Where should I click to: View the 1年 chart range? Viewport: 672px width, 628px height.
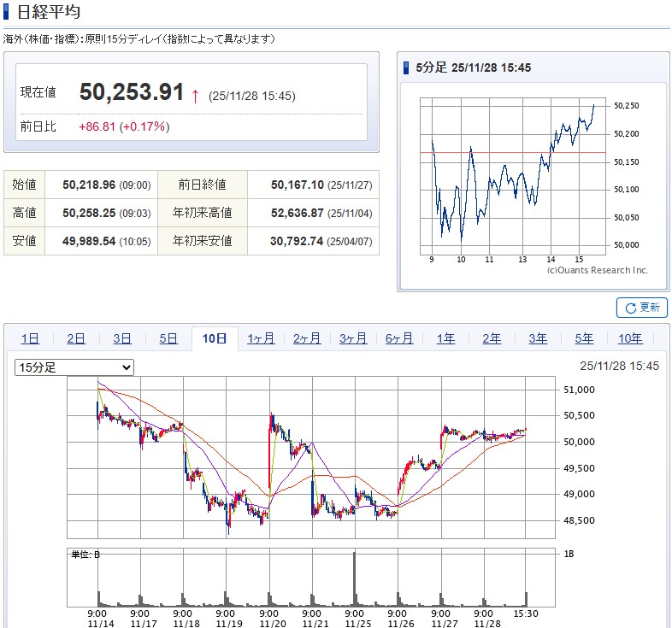tap(445, 338)
